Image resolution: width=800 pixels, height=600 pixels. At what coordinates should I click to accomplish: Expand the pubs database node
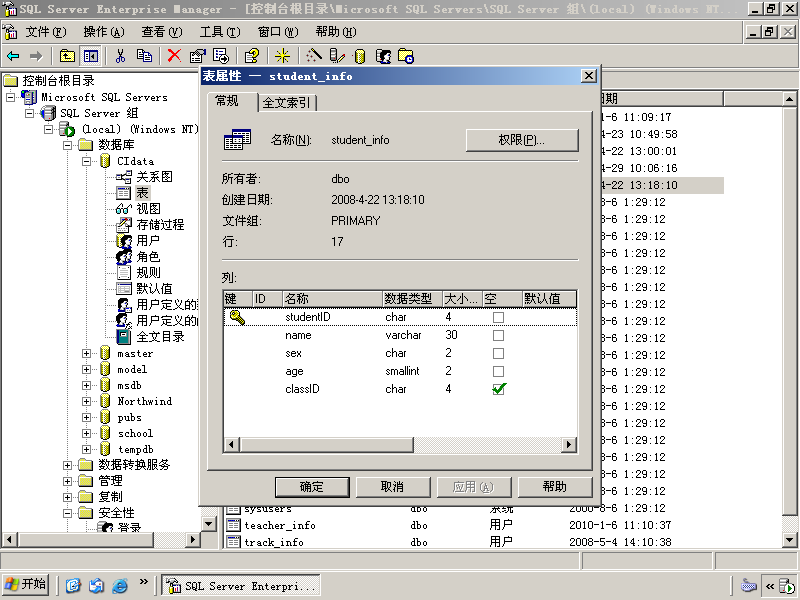pos(86,417)
